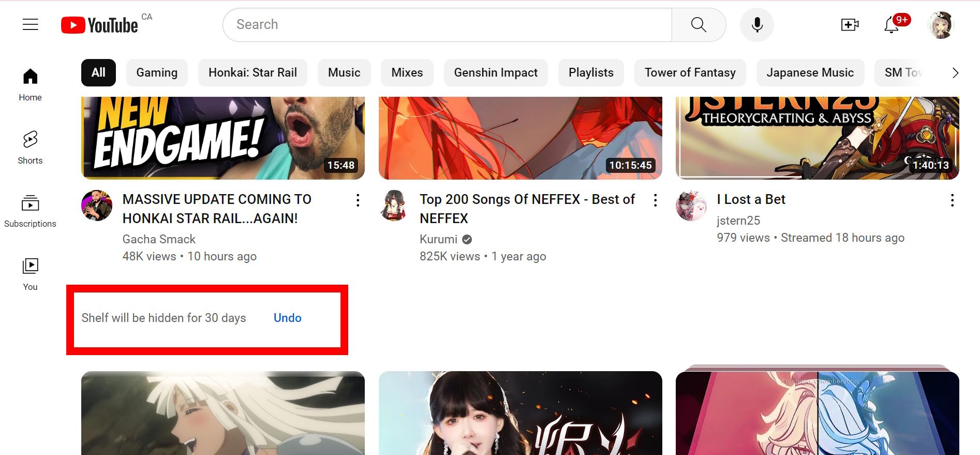Play the NEW ENDGAME thumbnail video
Screen dimensions: 980x455
tap(223, 138)
